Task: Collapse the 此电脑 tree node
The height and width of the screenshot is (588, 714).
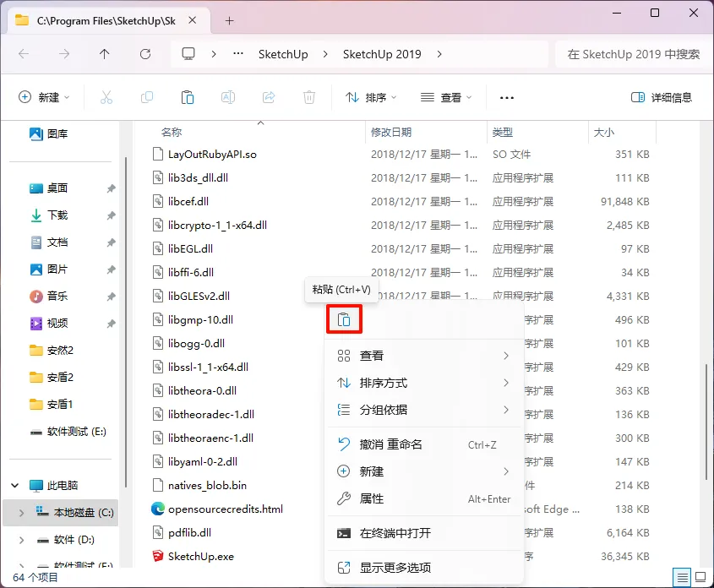Action: pos(14,486)
